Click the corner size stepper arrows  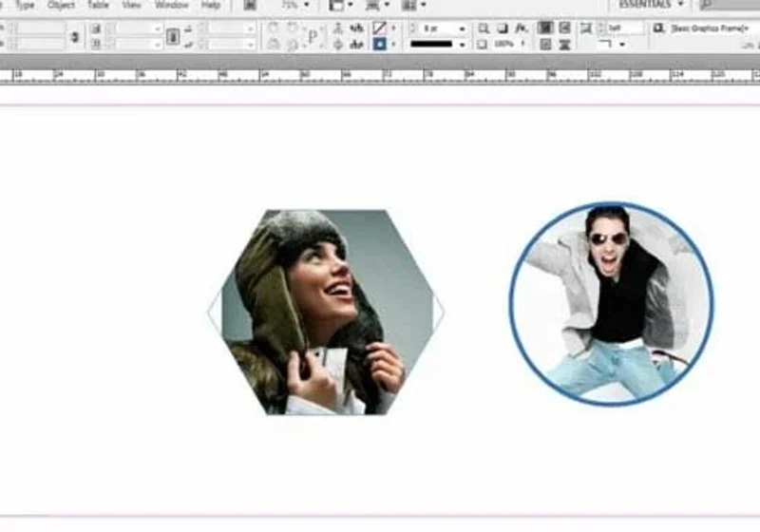[602, 28]
